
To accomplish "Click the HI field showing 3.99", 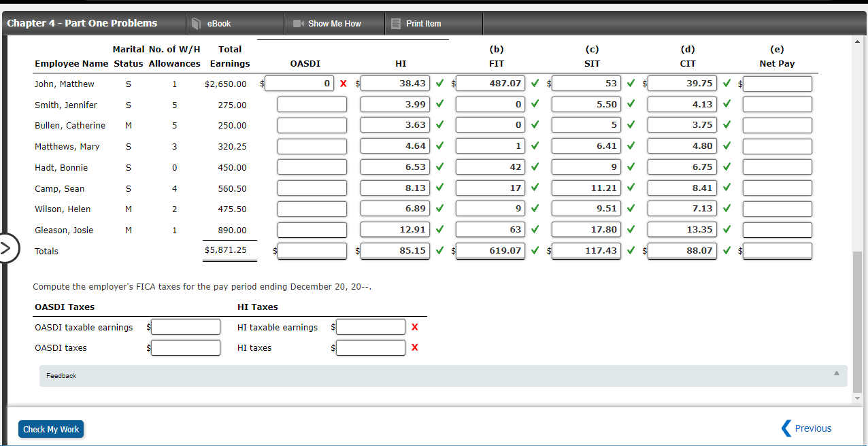I will [395, 105].
